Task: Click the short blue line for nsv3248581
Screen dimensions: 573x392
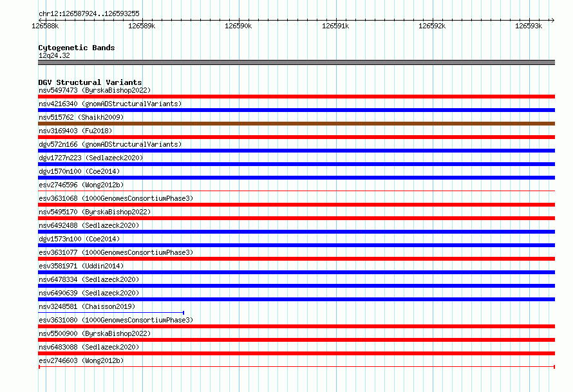Action: 111,313
